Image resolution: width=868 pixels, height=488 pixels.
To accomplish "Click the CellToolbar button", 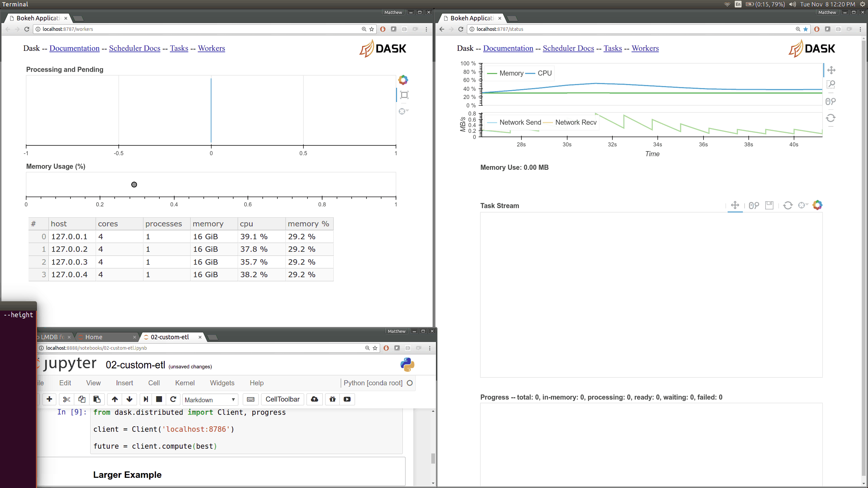I will [282, 399].
